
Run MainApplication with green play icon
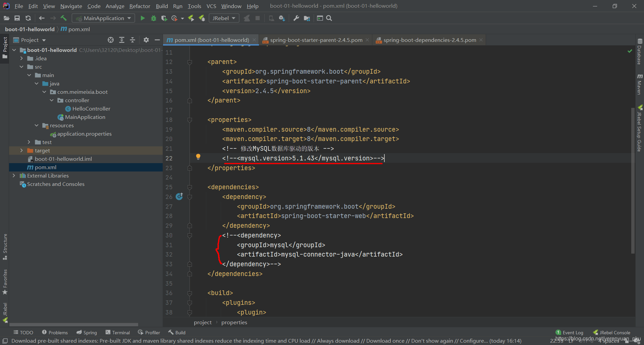point(143,18)
